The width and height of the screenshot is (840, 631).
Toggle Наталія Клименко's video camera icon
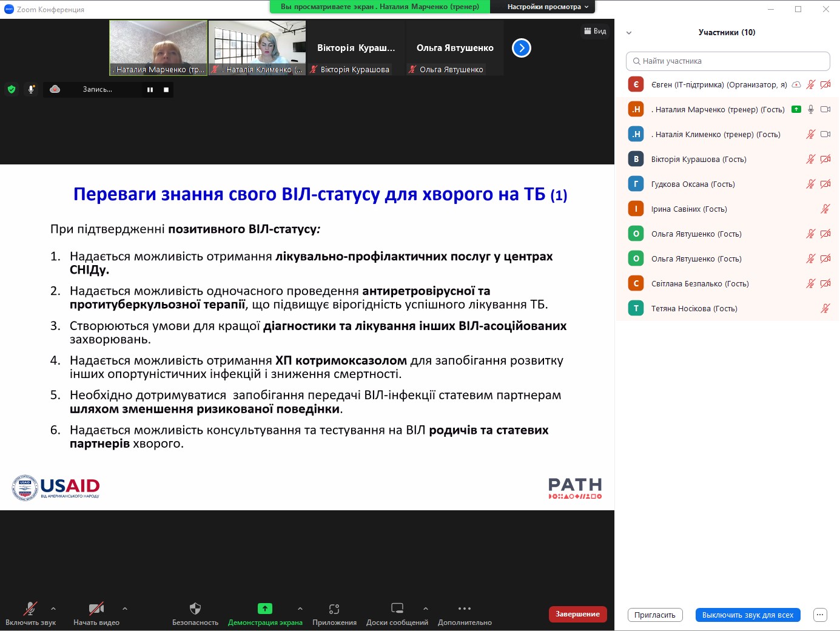pyautogui.click(x=825, y=134)
